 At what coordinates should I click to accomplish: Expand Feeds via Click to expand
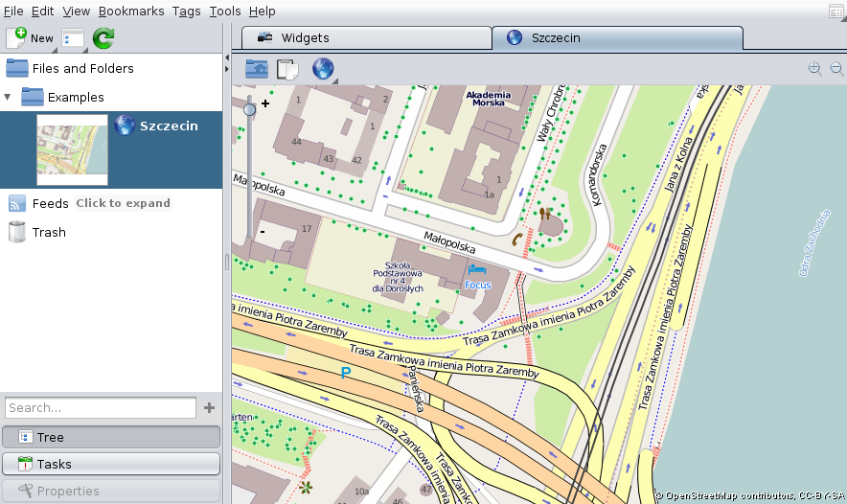pyautogui.click(x=123, y=203)
